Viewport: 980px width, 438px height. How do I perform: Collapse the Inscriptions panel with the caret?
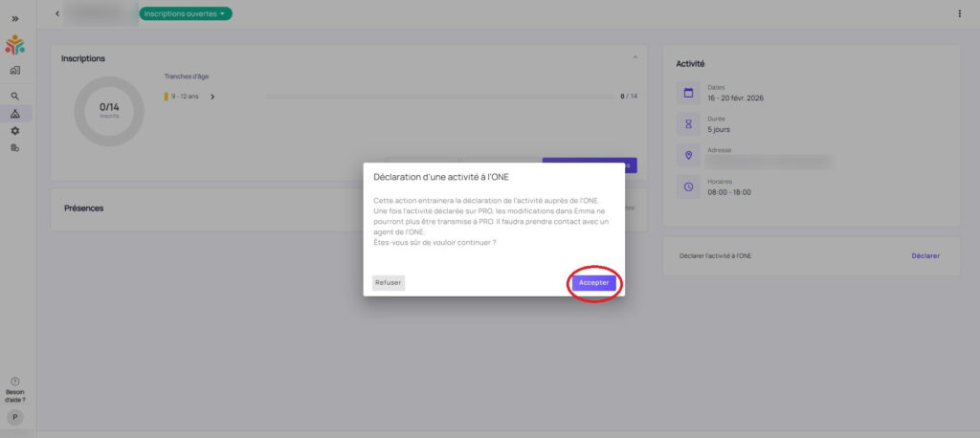(x=635, y=58)
